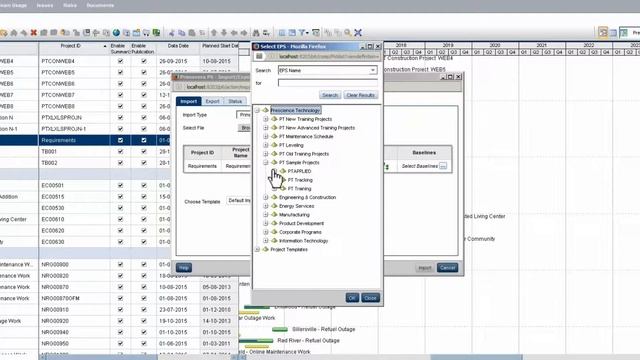Click the move right arrow toolbar icon
Image resolution: width=640 pixels, height=360 pixels.
point(244,33)
